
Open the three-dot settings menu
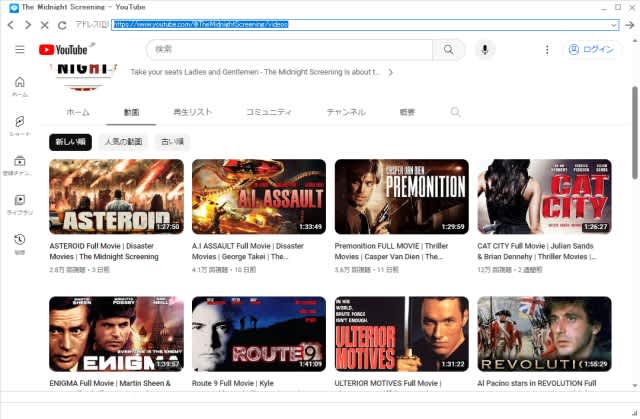[x=547, y=50]
